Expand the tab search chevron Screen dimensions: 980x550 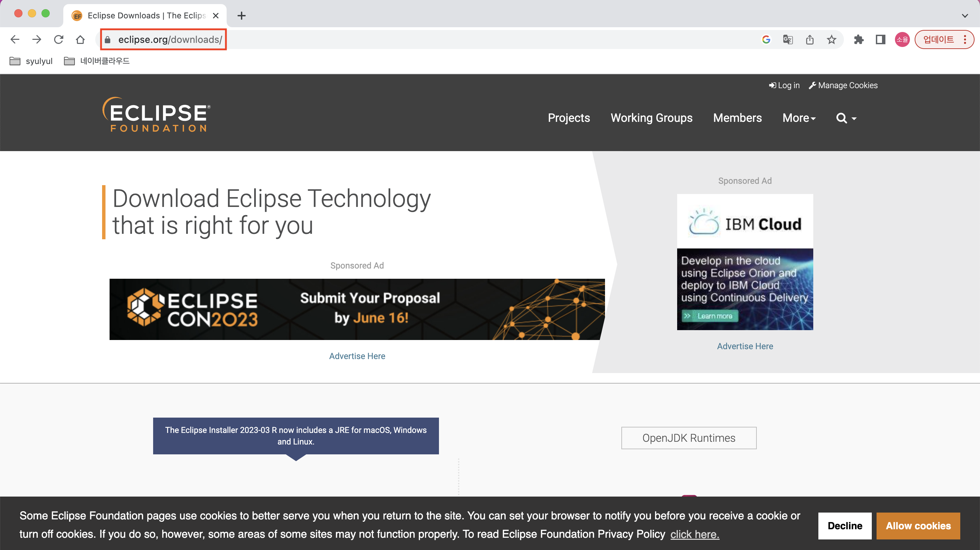[x=964, y=16]
